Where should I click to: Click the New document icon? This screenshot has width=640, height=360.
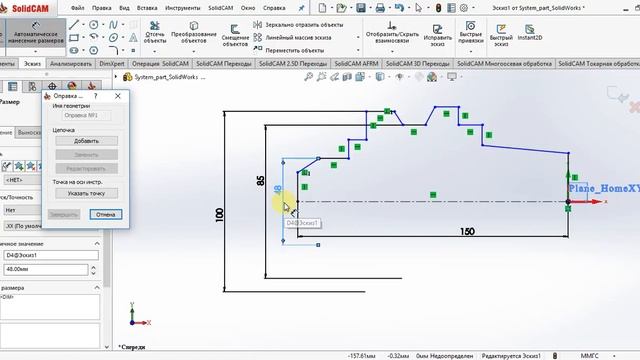point(322,8)
